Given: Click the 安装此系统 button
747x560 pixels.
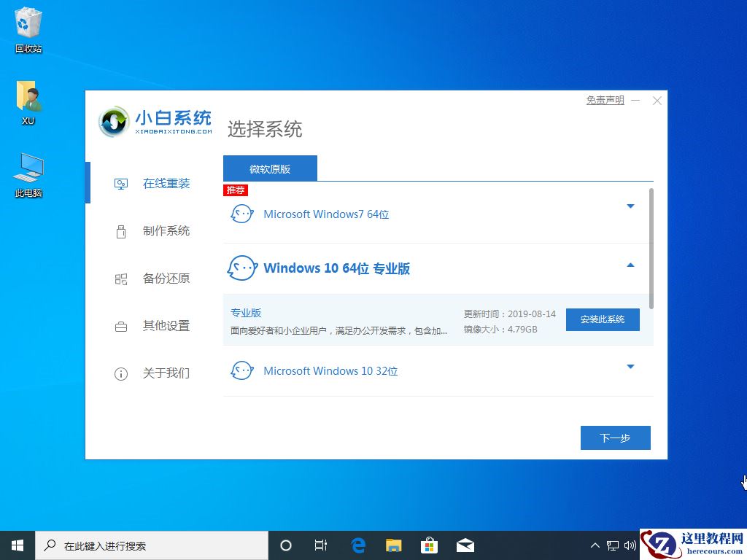Looking at the screenshot, I should tap(603, 319).
